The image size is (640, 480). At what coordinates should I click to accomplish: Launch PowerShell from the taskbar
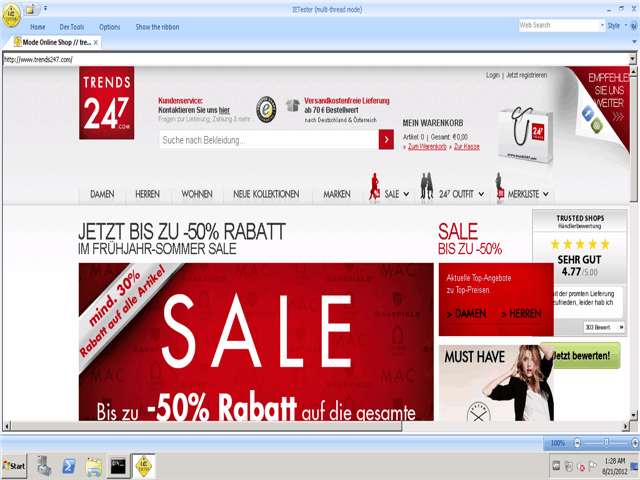pos(69,466)
